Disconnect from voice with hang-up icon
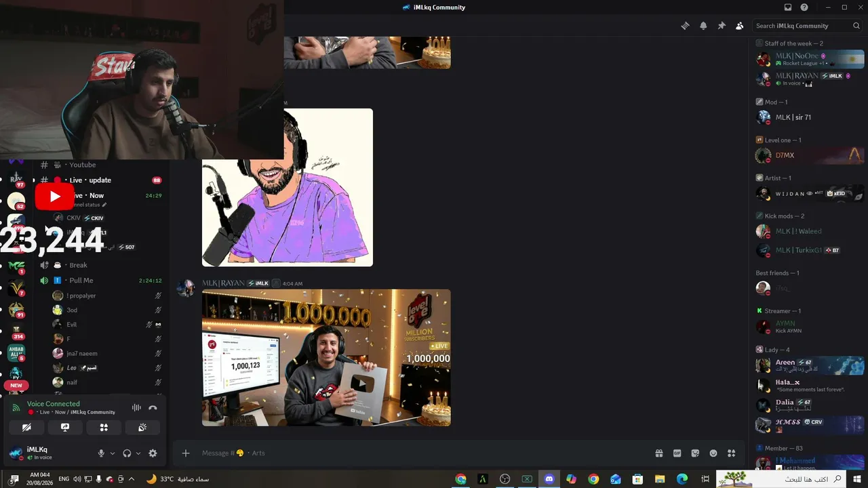 point(153,408)
